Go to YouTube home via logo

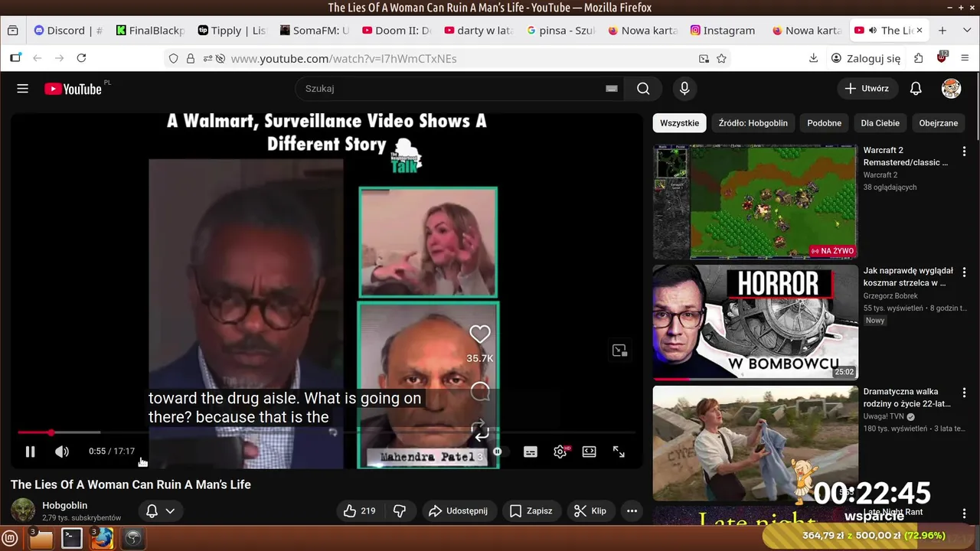click(73, 89)
